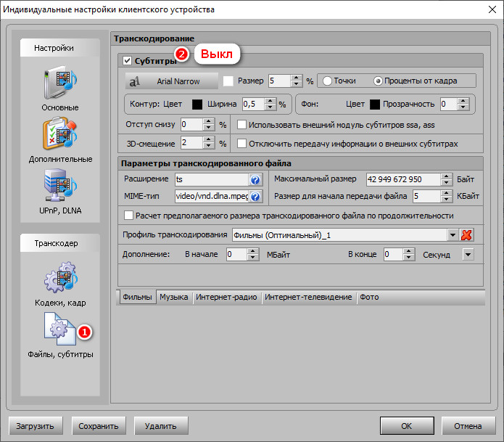This screenshot has height=442, width=504.
Task: Uncheck the Субтитры checkbox
Action: pos(128,62)
